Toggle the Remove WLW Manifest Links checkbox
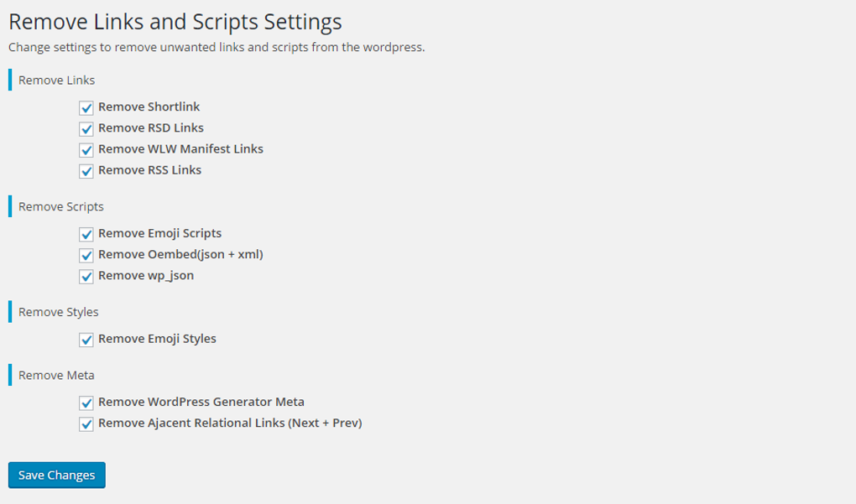856x504 pixels. tap(86, 149)
